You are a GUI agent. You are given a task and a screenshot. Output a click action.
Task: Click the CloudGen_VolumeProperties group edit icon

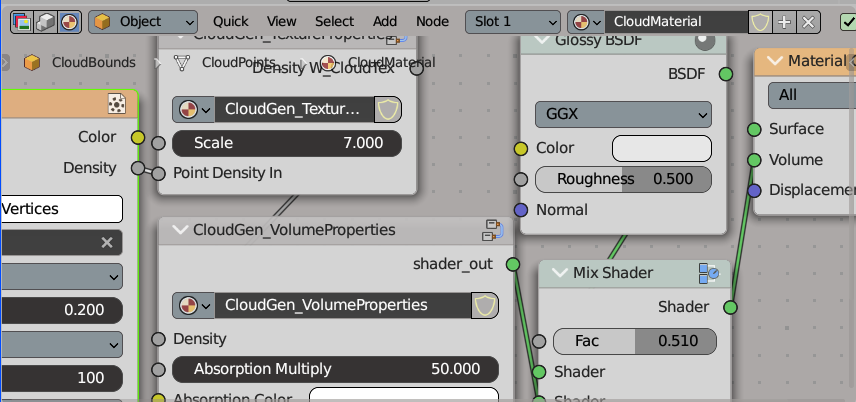492,230
